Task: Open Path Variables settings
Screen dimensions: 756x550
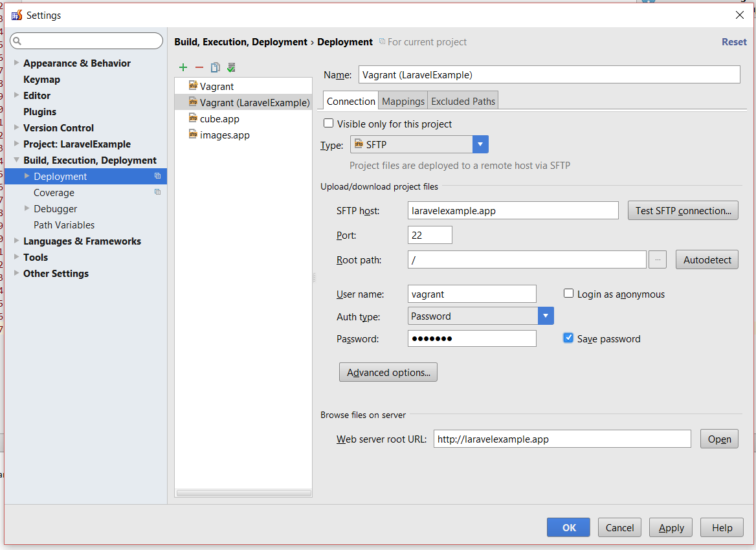Action: 64,225
